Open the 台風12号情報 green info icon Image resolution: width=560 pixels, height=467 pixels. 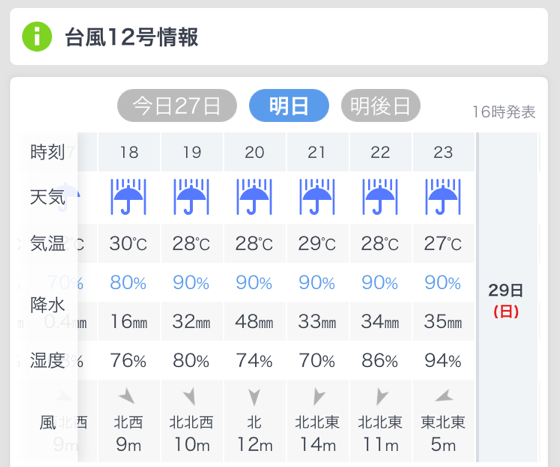[x=37, y=37]
